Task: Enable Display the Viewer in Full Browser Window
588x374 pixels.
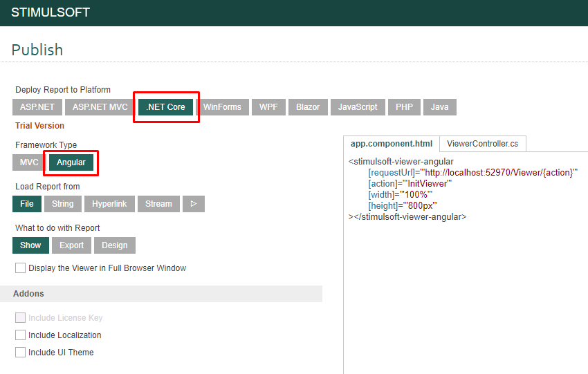Action: (x=20, y=268)
